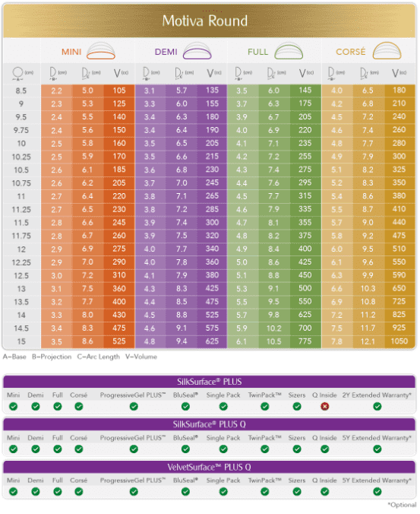420x514 pixels.
Task: Click the Full arc length value 10.2
Action: coord(273,328)
